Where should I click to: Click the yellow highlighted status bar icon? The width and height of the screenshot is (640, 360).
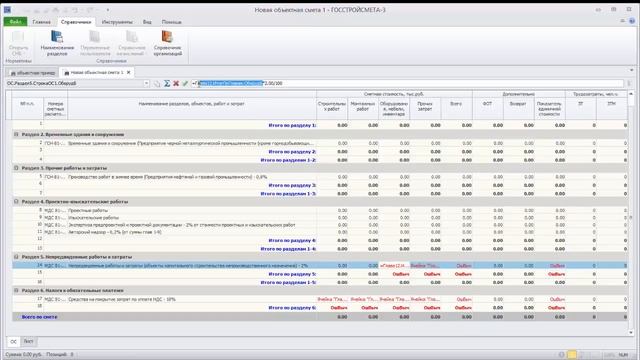[572, 354]
